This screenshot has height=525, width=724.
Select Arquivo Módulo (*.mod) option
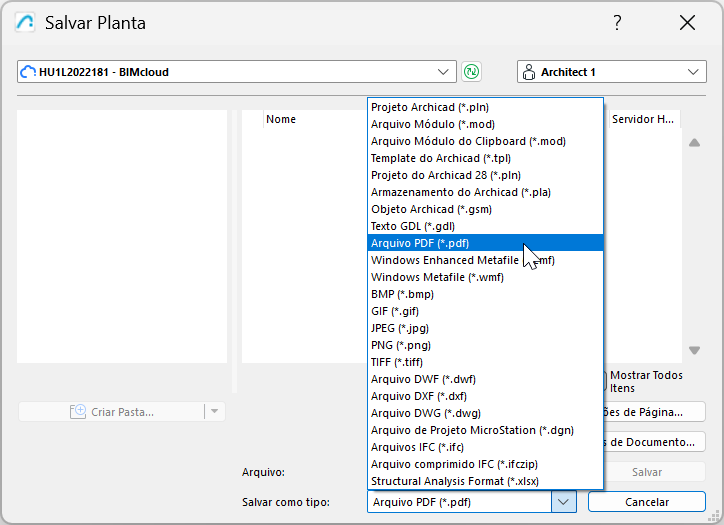pos(485,124)
